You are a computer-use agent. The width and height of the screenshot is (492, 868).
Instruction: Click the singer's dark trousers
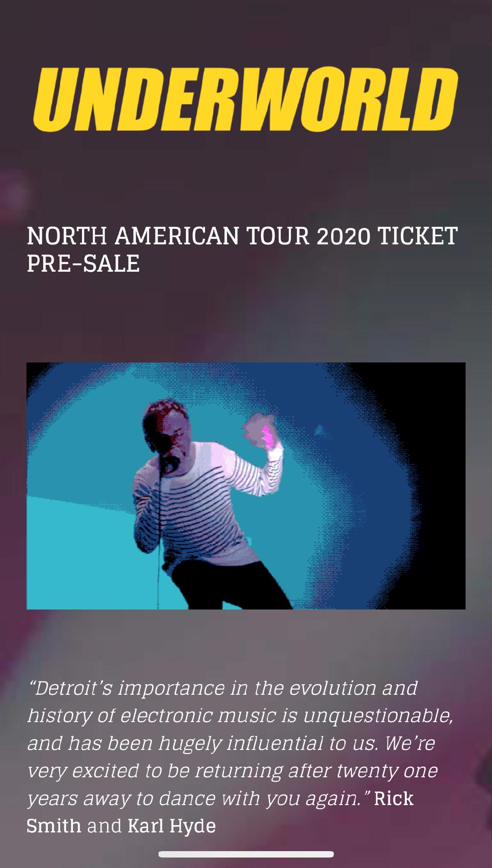pyautogui.click(x=228, y=586)
